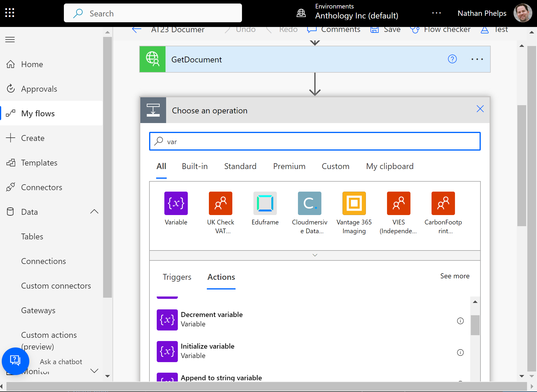Click Test in the toolbar
The image size is (537, 392).
[x=495, y=30]
